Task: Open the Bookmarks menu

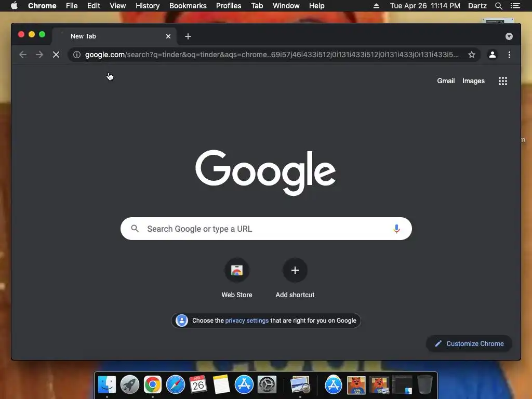Action: 188,6
